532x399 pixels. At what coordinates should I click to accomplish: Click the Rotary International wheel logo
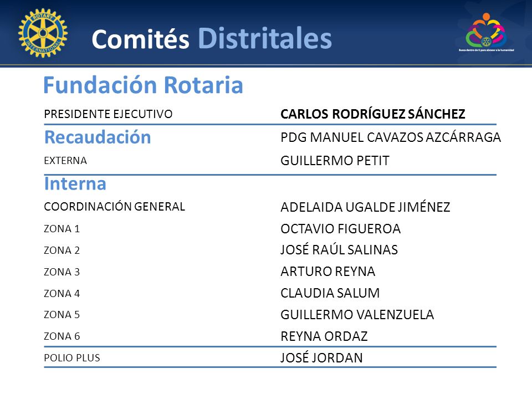click(x=43, y=33)
